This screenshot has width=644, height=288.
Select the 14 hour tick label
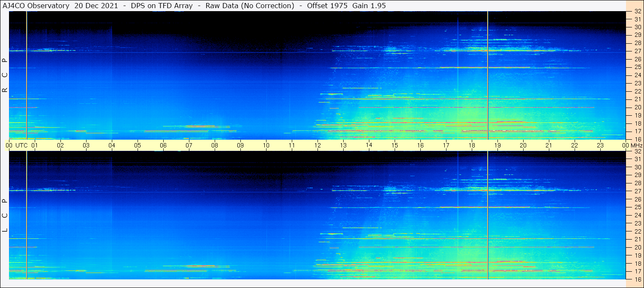click(x=369, y=145)
